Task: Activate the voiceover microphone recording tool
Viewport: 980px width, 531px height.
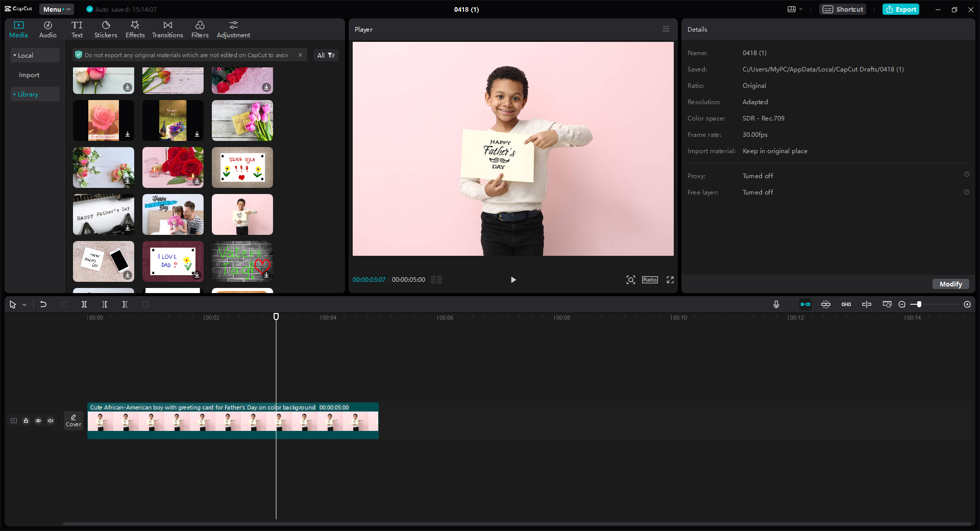Action: click(775, 304)
